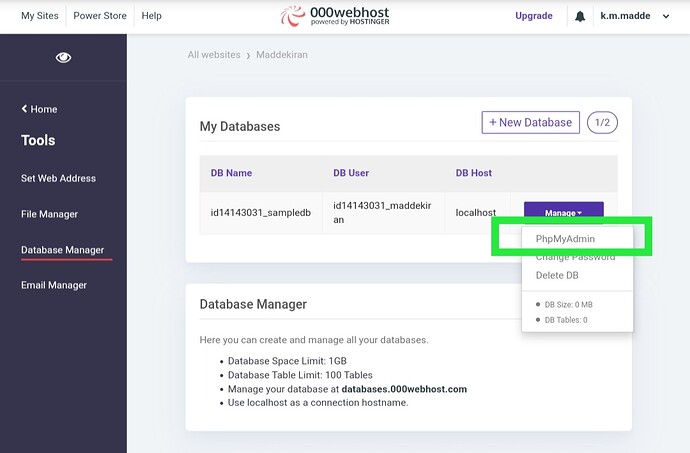The width and height of the screenshot is (690, 453).
Task: Click the eye icon in sidebar
Action: pyautogui.click(x=63, y=58)
